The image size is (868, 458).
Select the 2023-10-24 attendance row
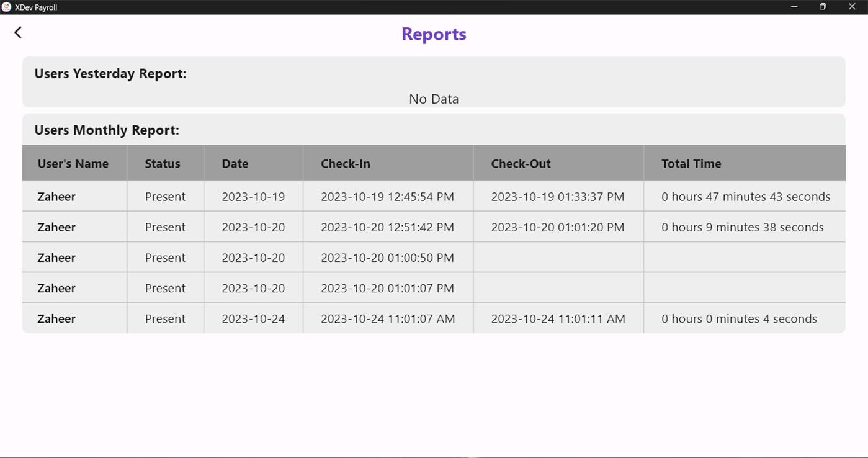click(x=433, y=318)
